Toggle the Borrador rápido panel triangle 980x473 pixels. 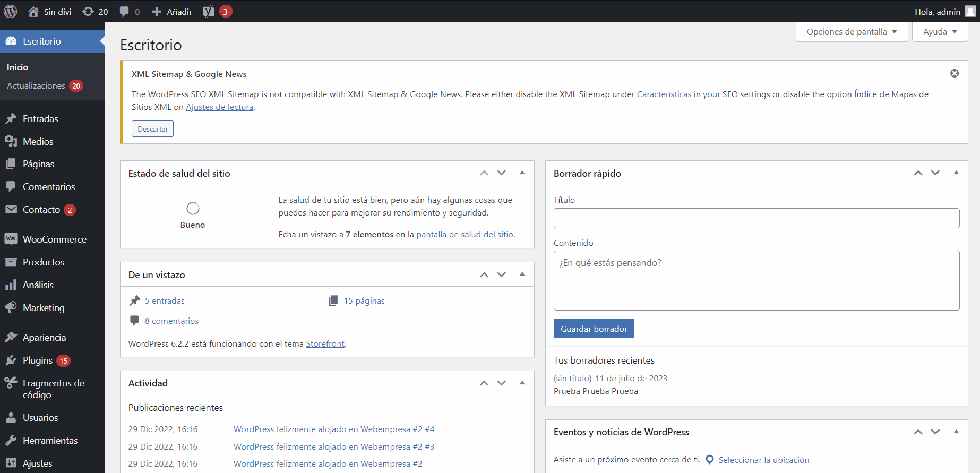(x=956, y=173)
